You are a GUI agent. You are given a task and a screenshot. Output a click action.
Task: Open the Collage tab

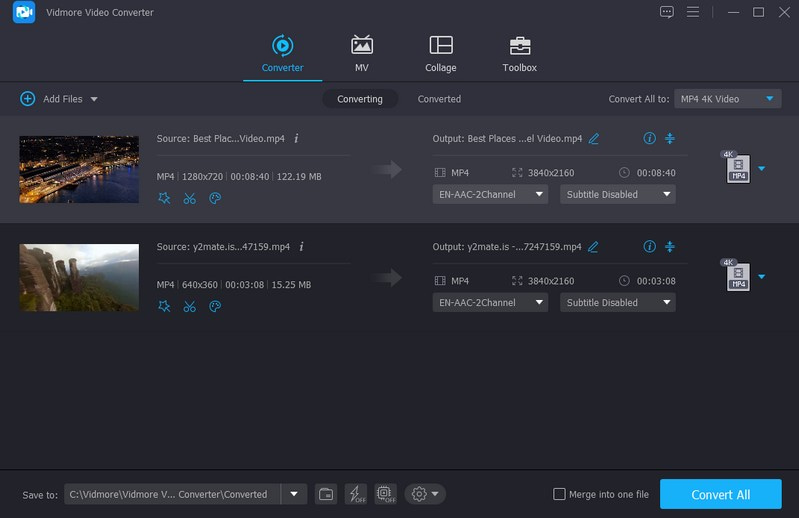click(x=441, y=54)
